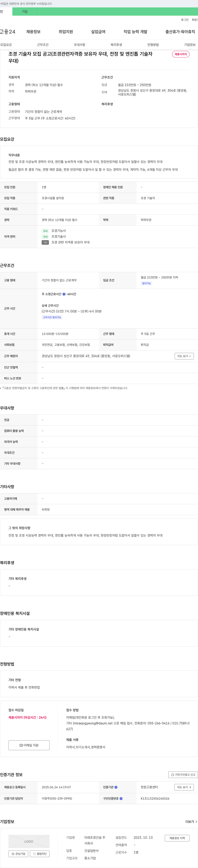Viewport: 198px width, 868px height.
Task: Open 채용정보 menu
Action: point(33,32)
